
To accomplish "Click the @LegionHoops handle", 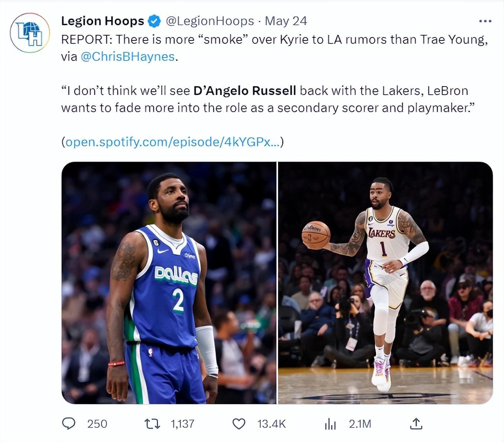I will 210,21.
